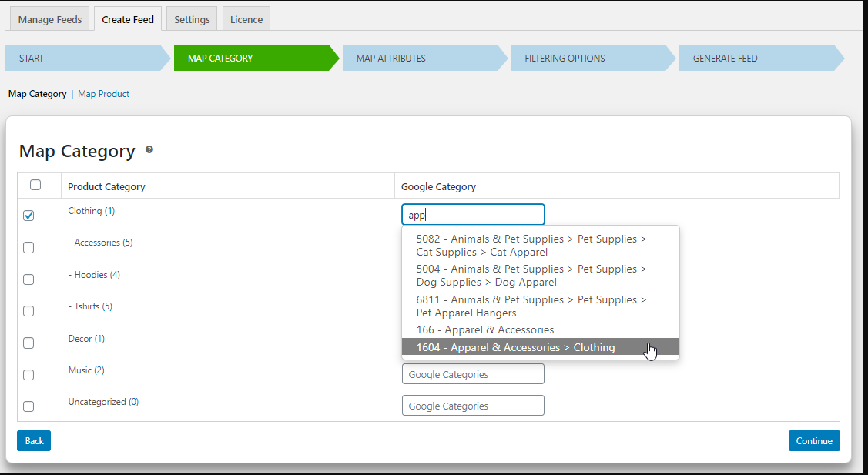This screenshot has width=868, height=475.
Task: Choose the Pet Apparel Hangers suggestion
Action: click(x=531, y=306)
